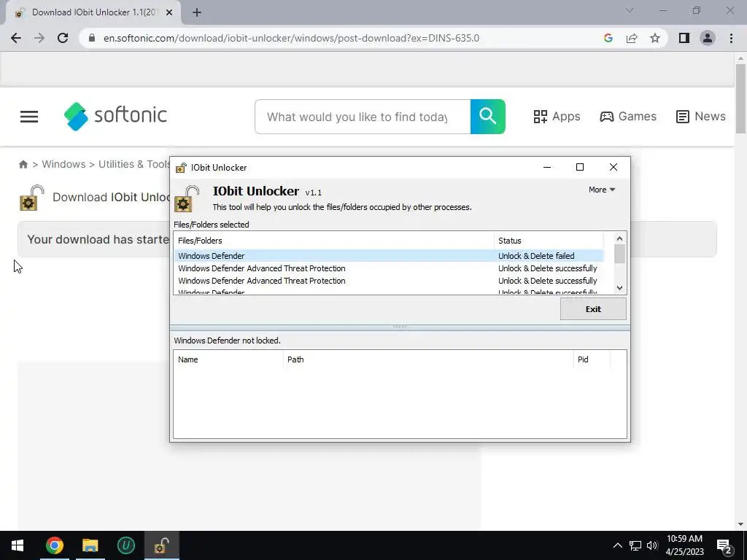This screenshot has width=747, height=560.
Task: Open the Chrome three-dot menu
Action: pos(731,38)
